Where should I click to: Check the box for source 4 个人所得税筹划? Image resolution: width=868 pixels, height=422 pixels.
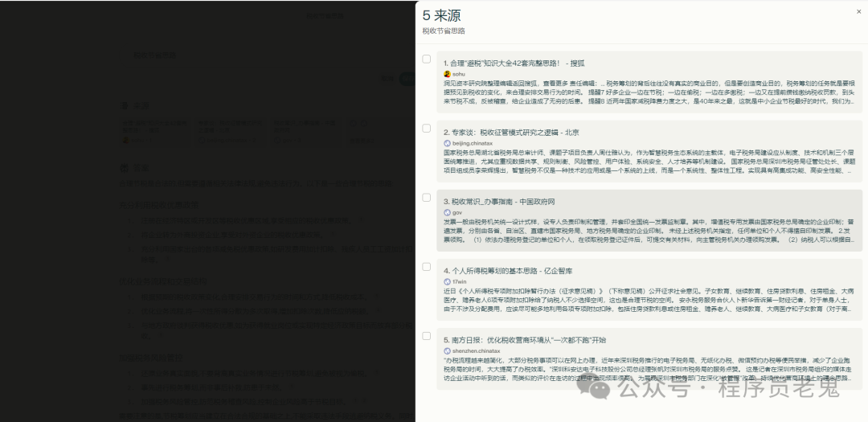coord(426,266)
